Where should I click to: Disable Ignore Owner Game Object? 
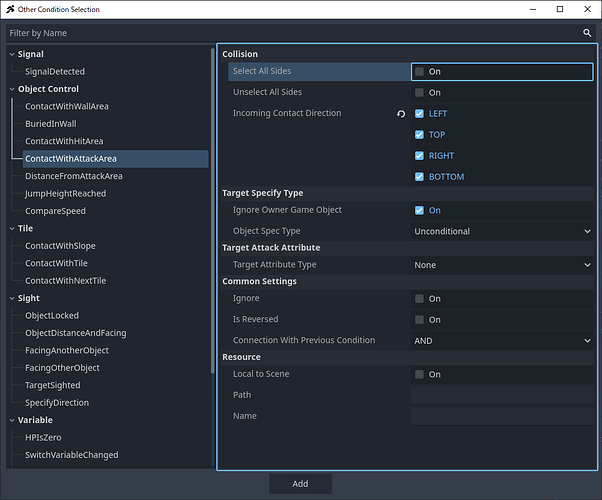coord(419,211)
